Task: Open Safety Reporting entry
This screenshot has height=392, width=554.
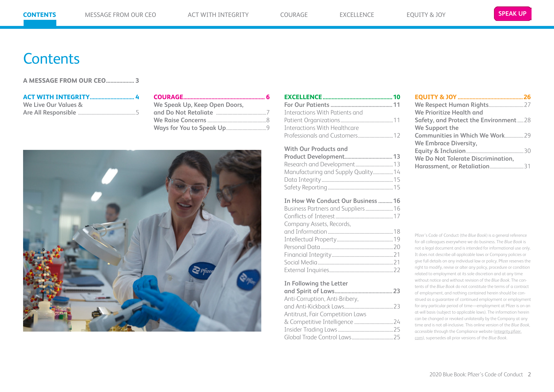Action: 342,188
